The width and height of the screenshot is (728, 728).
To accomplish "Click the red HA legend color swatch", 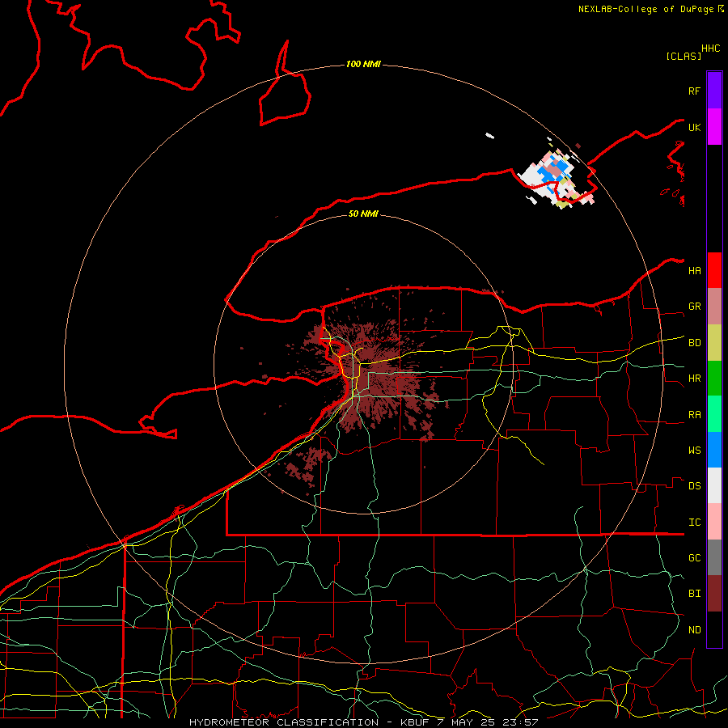I will coord(714,270).
